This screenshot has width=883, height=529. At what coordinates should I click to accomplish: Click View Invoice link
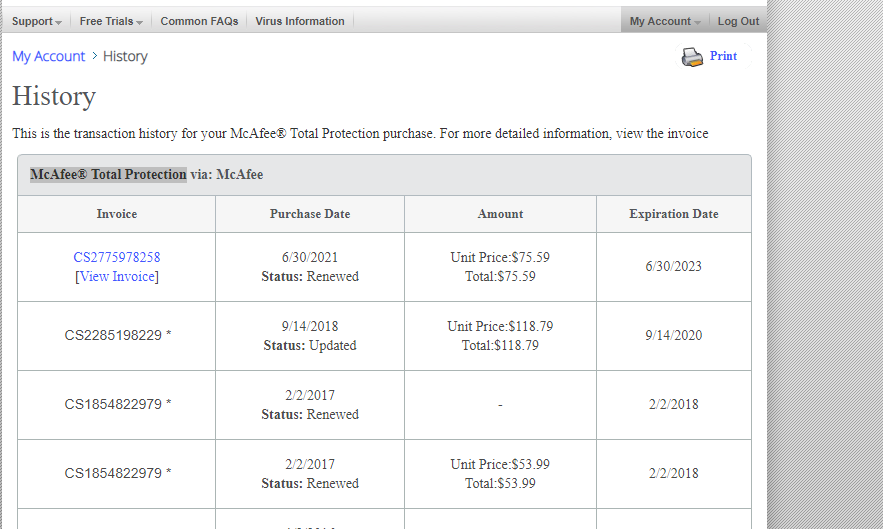coord(117,277)
